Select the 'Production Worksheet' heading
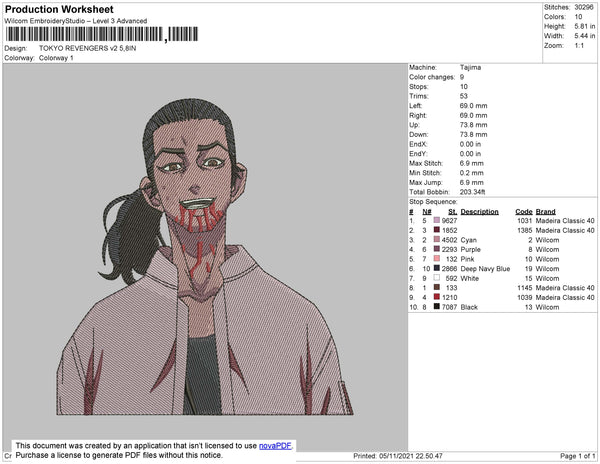This screenshot has height=464, width=600. pyautogui.click(x=59, y=10)
